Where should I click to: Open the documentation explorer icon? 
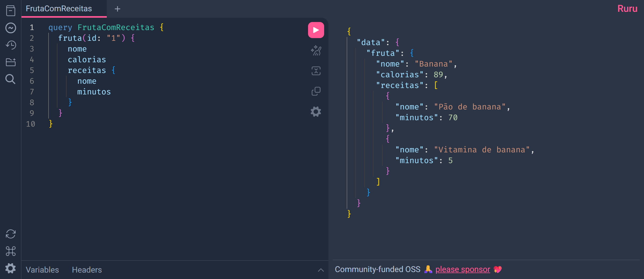(11, 11)
